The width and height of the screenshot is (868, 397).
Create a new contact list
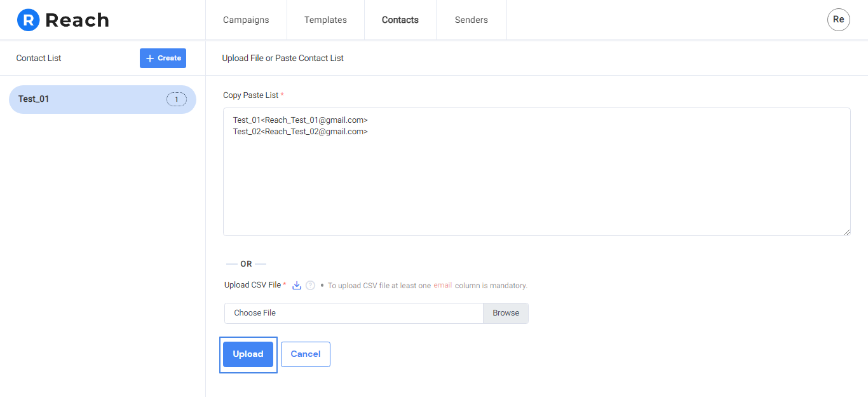pos(163,58)
